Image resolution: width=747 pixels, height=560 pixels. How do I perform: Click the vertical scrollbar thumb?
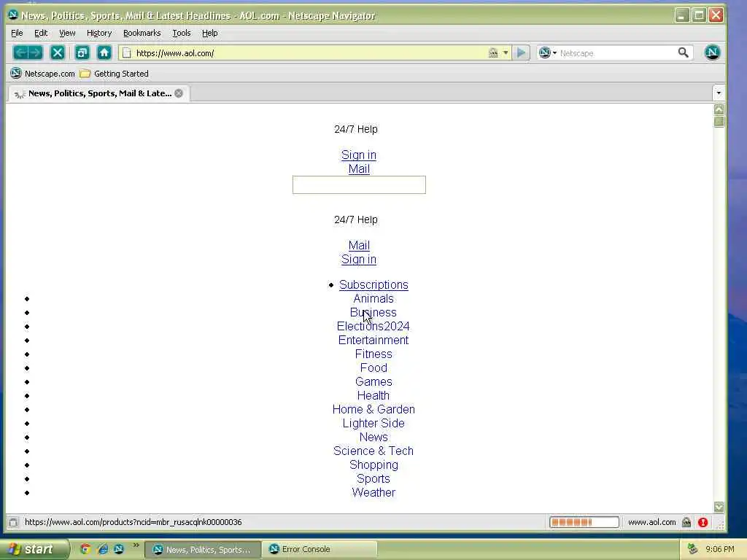pos(719,122)
